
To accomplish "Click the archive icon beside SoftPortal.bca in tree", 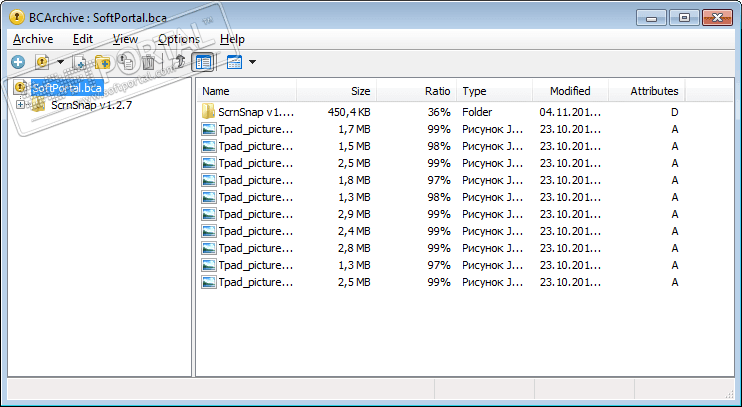I will (20, 88).
